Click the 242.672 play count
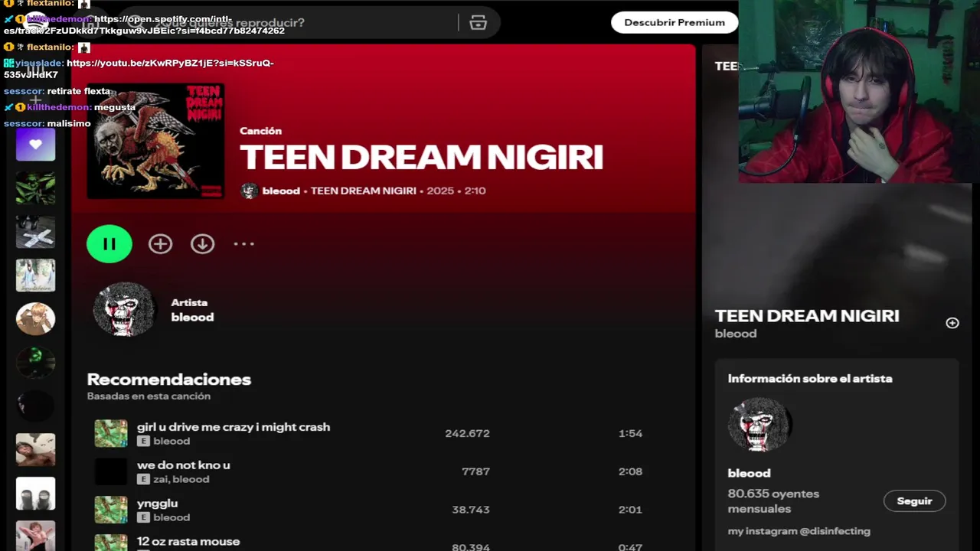Screen dimensions: 980x551 point(467,433)
